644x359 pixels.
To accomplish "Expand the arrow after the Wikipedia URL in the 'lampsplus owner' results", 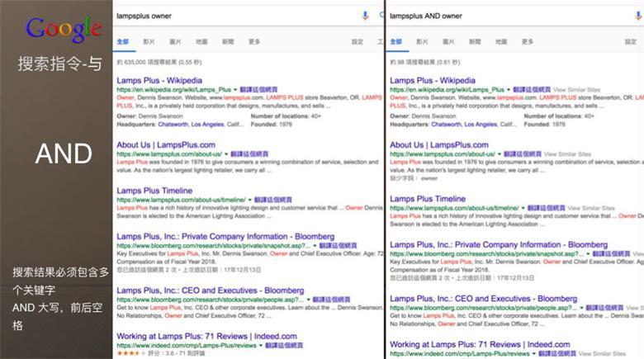I will 235,90.
